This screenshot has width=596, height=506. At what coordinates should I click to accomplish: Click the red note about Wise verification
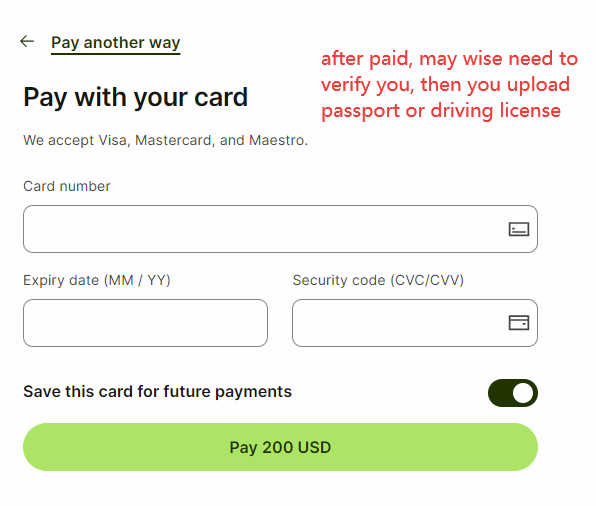(x=449, y=85)
